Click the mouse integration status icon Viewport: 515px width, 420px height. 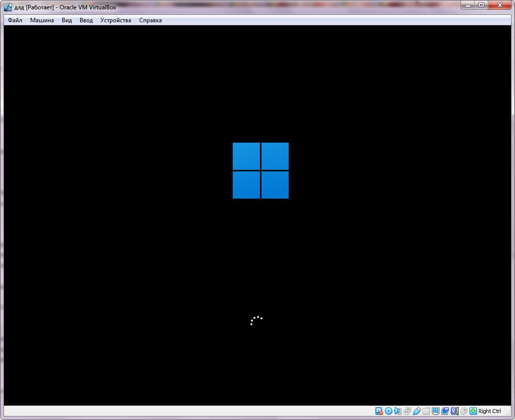pos(463,411)
